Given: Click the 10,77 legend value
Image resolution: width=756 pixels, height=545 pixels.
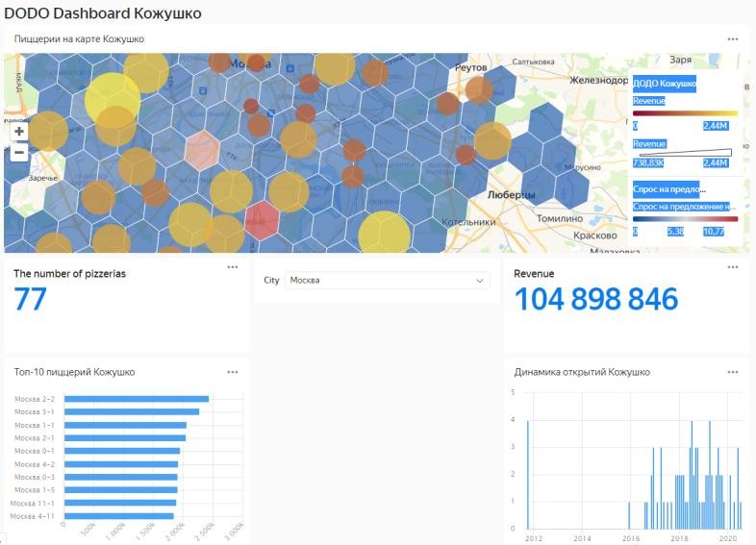Looking at the screenshot, I should pyautogui.click(x=714, y=232).
